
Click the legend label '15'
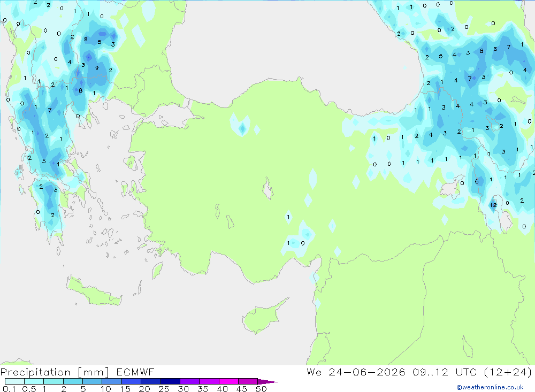tap(125, 389)
